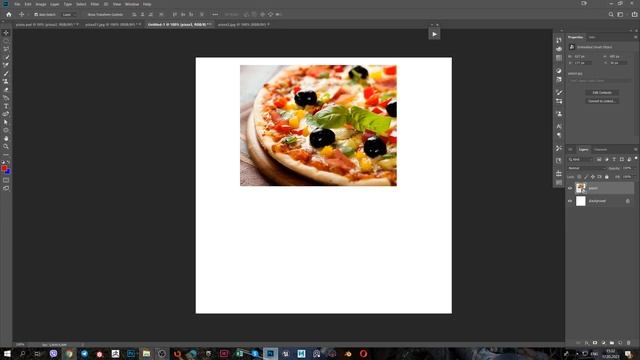Hide the Background layer eye icon
This screenshot has width=640, height=360.
click(x=570, y=201)
